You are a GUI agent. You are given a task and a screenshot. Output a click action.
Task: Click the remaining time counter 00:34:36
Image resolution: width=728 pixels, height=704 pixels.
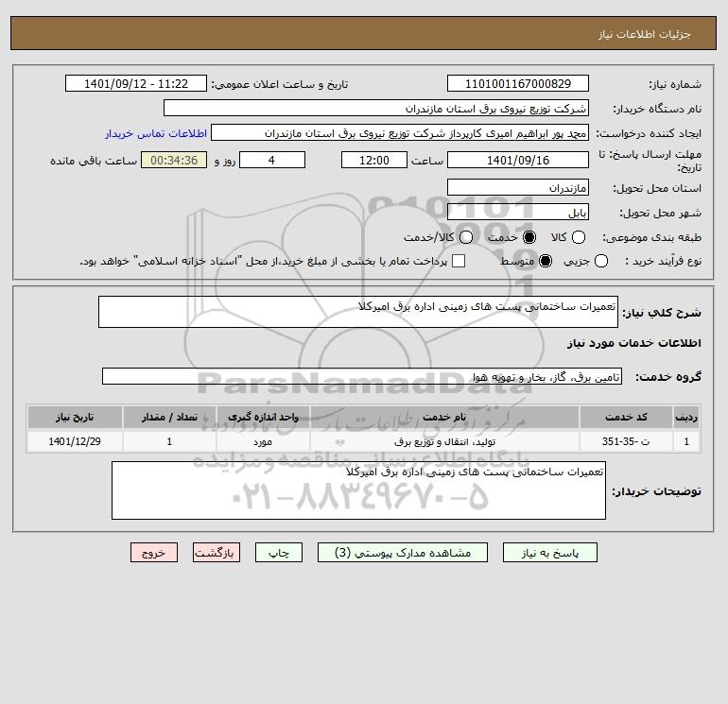tap(174, 160)
